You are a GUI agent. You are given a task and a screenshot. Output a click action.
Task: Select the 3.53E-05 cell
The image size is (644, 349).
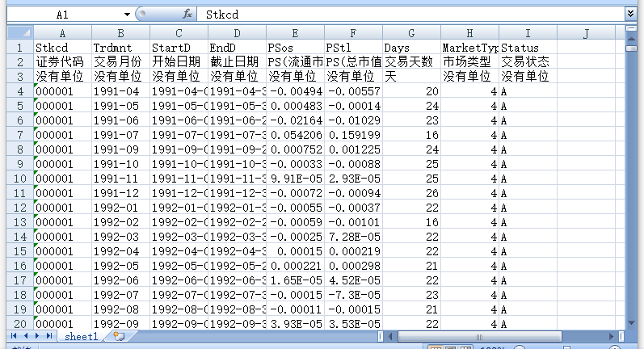[x=353, y=324]
